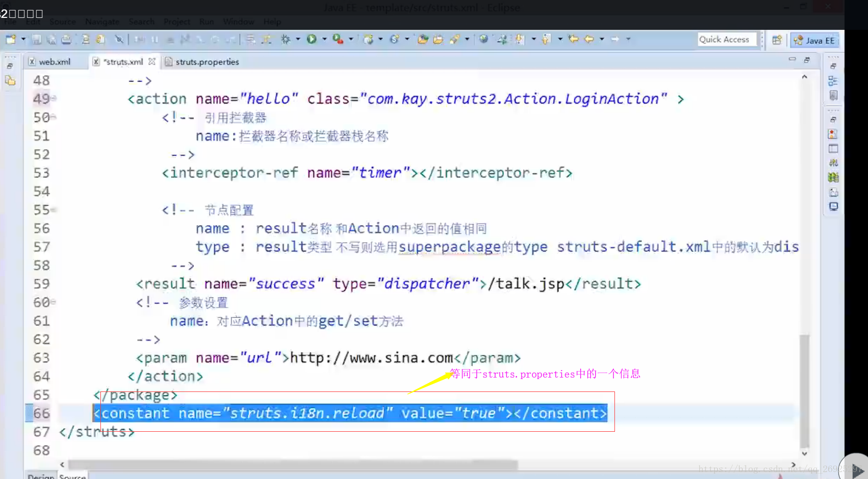Viewport: 868px width, 479px height.
Task: Toggle Skip All Breakpoints icon
Action: pyautogui.click(x=119, y=39)
